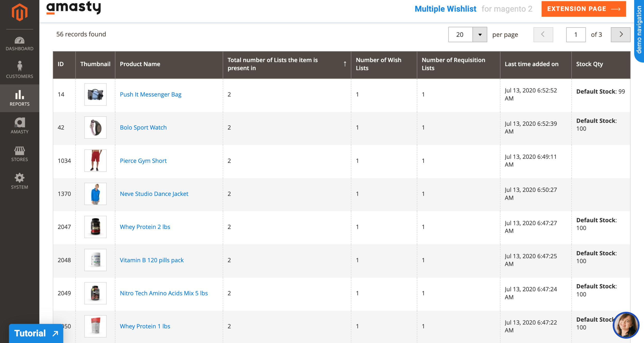Open the Dashboard section in the sidebar
644x343 pixels.
19,44
